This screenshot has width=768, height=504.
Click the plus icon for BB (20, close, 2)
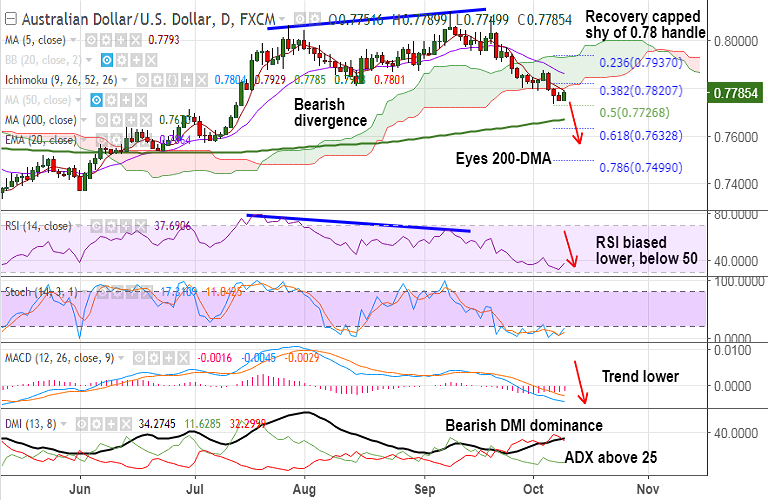[137, 60]
